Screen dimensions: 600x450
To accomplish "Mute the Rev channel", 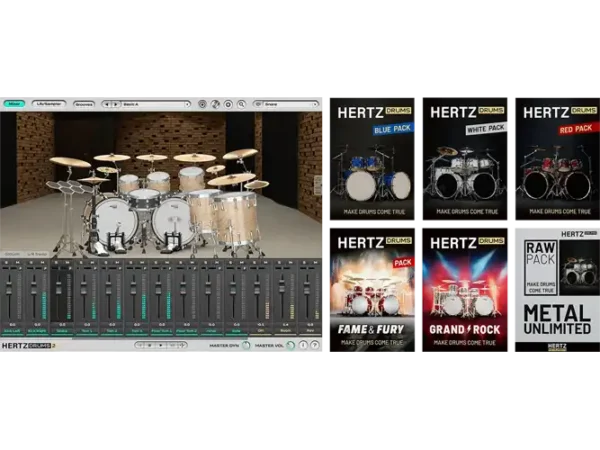I will click(316, 262).
